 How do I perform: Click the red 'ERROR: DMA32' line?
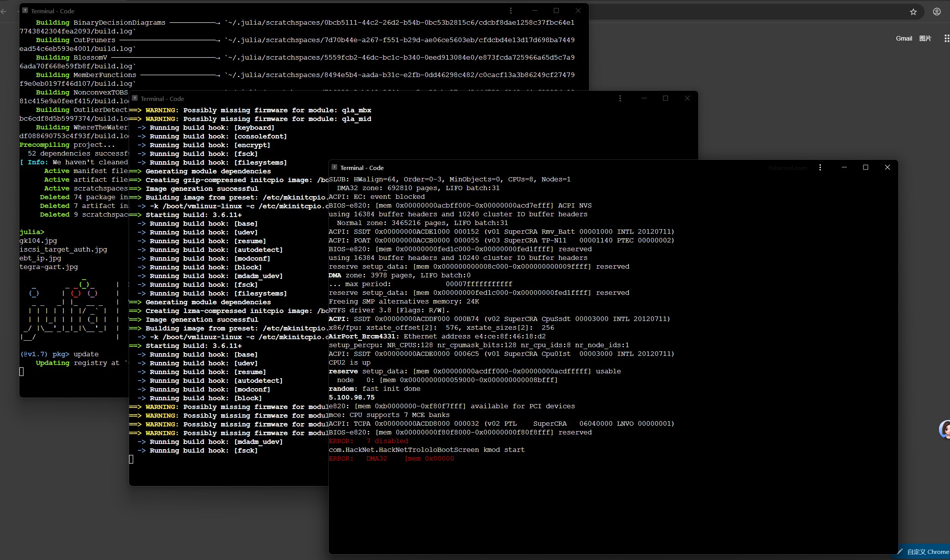click(x=391, y=458)
